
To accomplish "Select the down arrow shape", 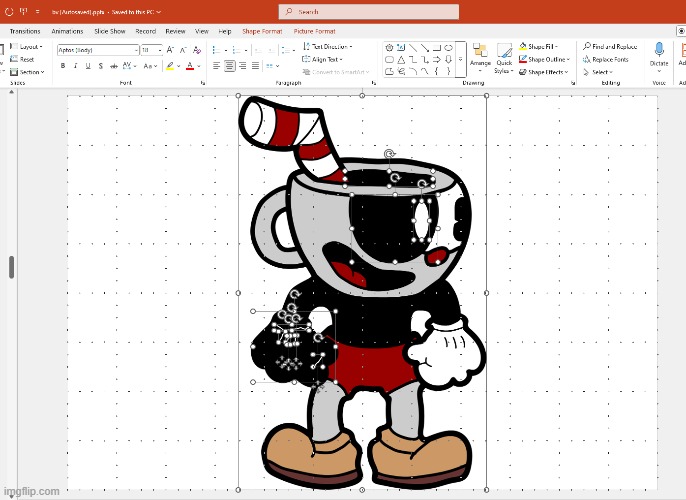I will [x=448, y=59].
